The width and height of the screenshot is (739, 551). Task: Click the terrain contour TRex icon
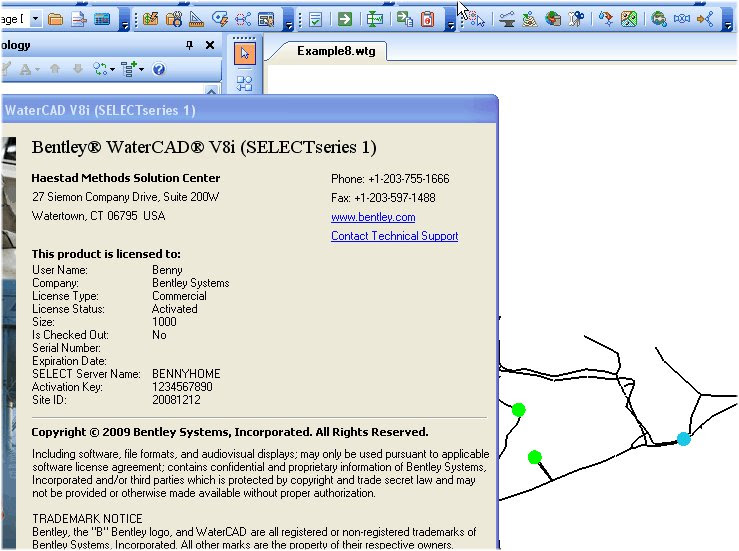(530, 19)
